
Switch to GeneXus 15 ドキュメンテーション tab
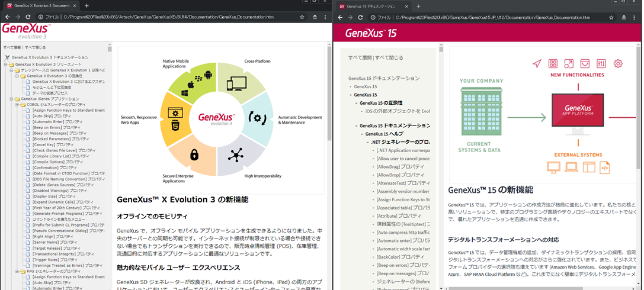(371, 7)
